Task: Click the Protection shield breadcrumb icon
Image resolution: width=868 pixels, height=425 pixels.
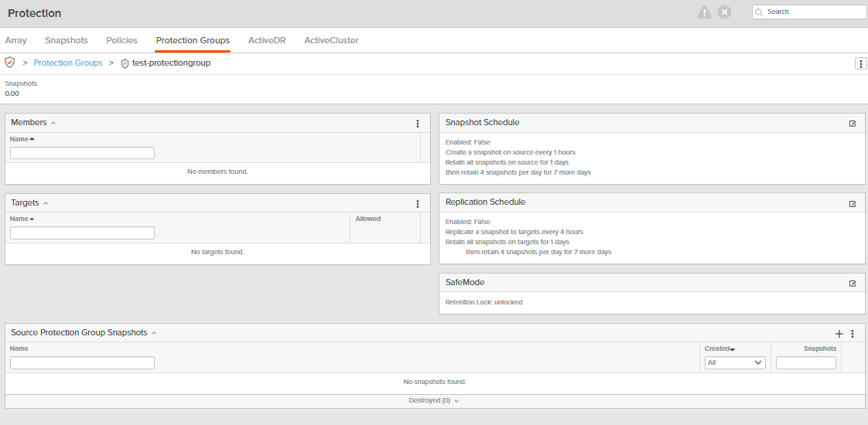Action: coord(10,63)
